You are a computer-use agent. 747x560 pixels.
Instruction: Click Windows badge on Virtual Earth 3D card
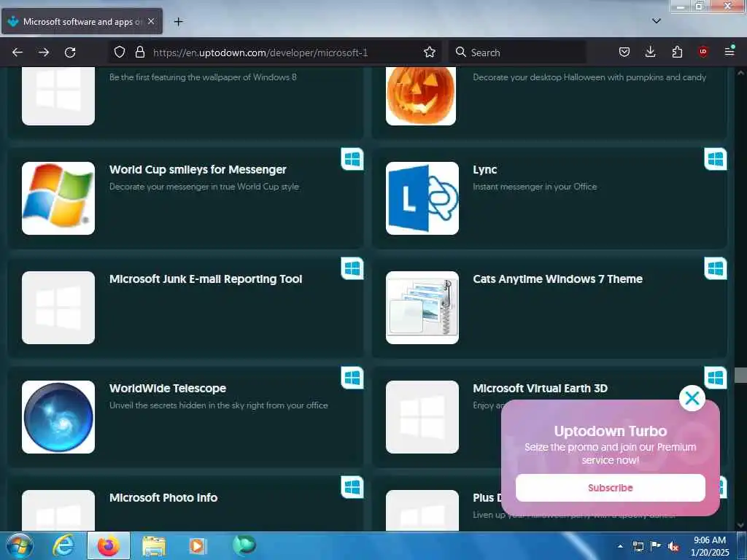point(716,378)
